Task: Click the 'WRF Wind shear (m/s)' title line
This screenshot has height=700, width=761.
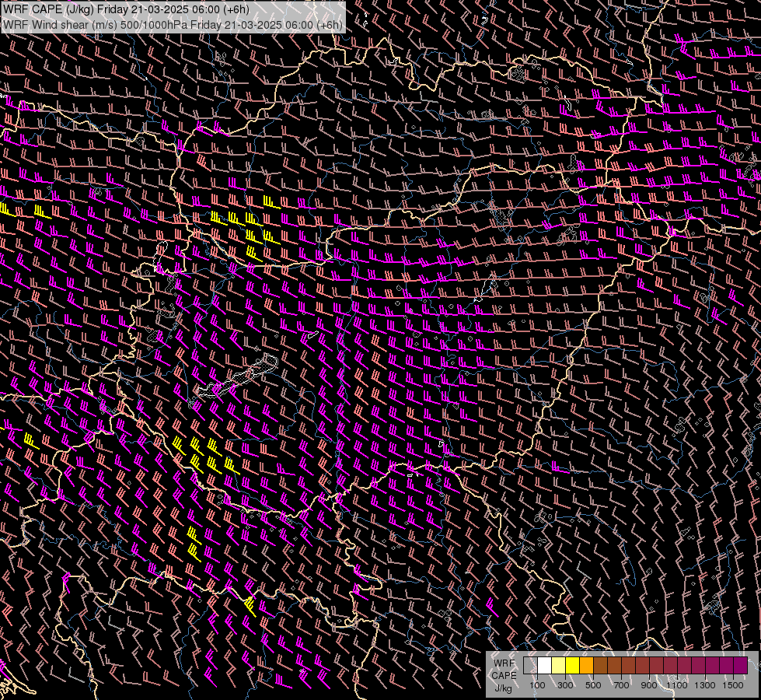Action: pyautogui.click(x=173, y=25)
